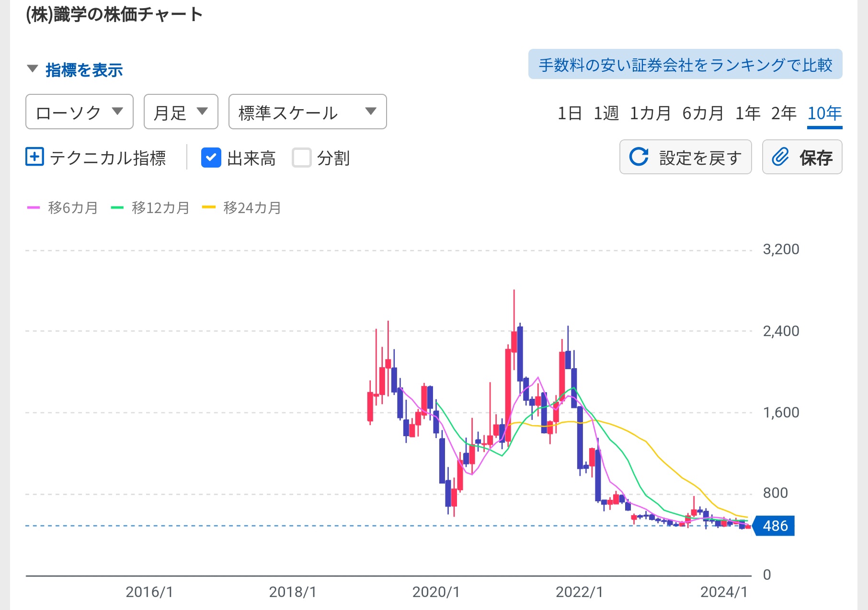Click the green 移12カ月 legend swatch
Image resolution: width=868 pixels, height=610 pixels.
pos(117,208)
